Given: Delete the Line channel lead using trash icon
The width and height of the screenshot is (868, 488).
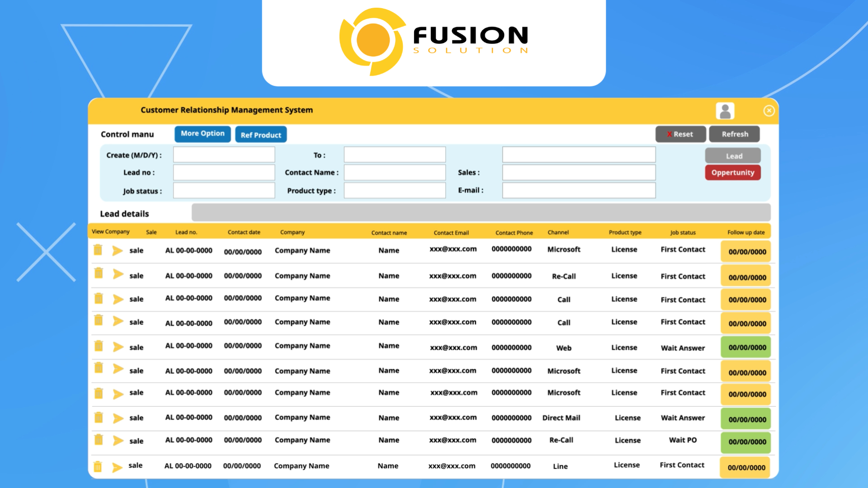Looking at the screenshot, I should (x=98, y=466).
